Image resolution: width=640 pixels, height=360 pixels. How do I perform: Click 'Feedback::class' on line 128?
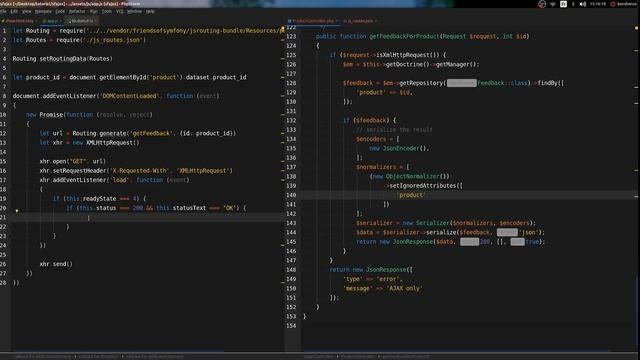503,83
